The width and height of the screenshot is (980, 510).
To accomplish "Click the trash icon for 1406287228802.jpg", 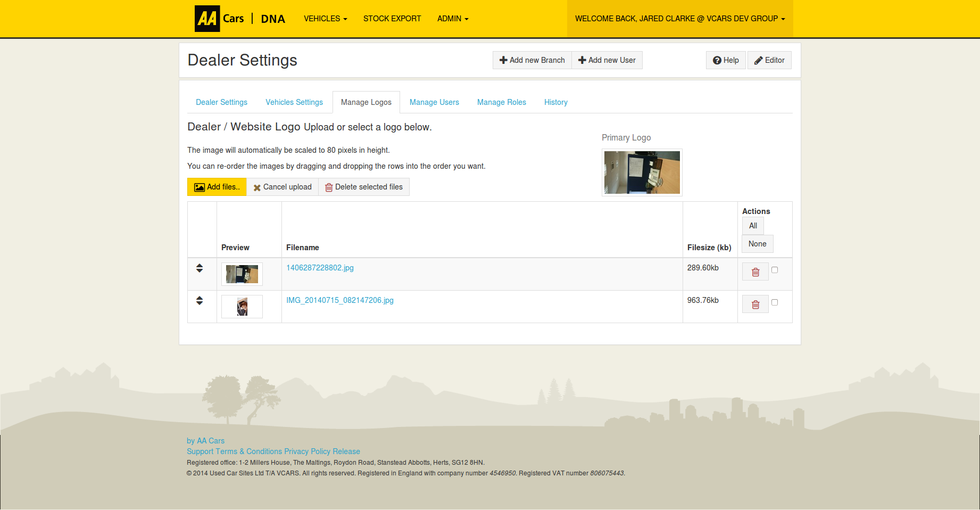I will (755, 271).
